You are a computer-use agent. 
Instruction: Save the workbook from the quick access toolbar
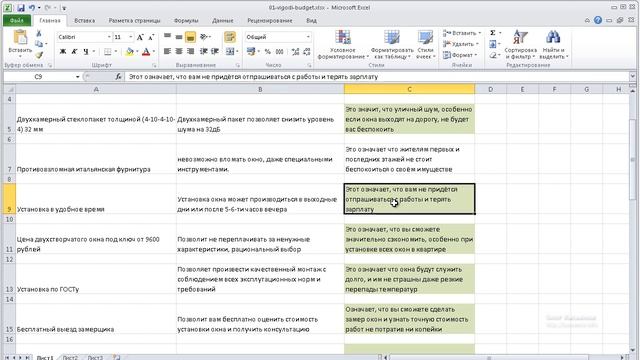(x=20, y=8)
